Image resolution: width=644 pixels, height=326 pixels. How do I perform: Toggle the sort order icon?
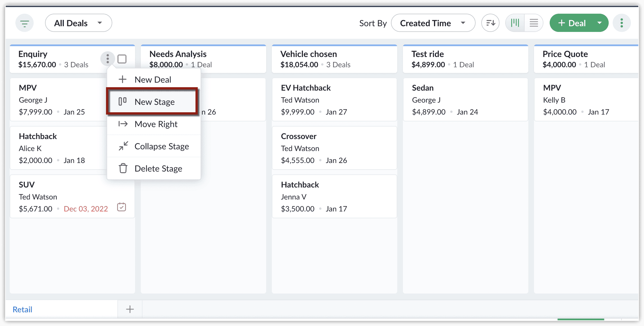[x=490, y=23]
